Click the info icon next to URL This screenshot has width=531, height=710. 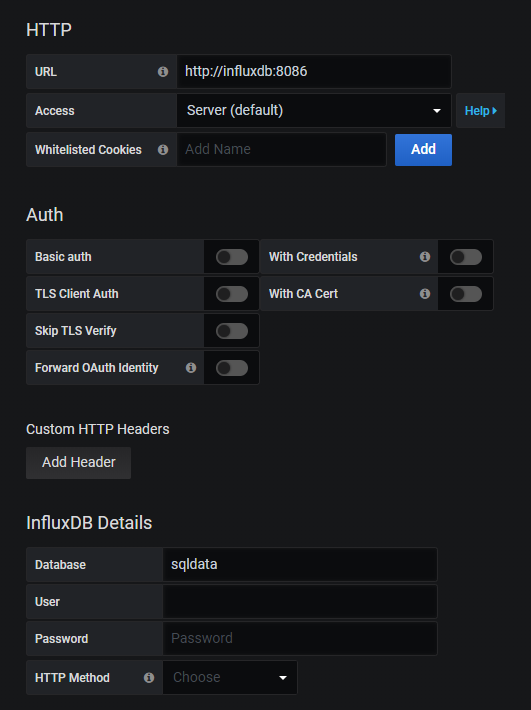pyautogui.click(x=163, y=72)
